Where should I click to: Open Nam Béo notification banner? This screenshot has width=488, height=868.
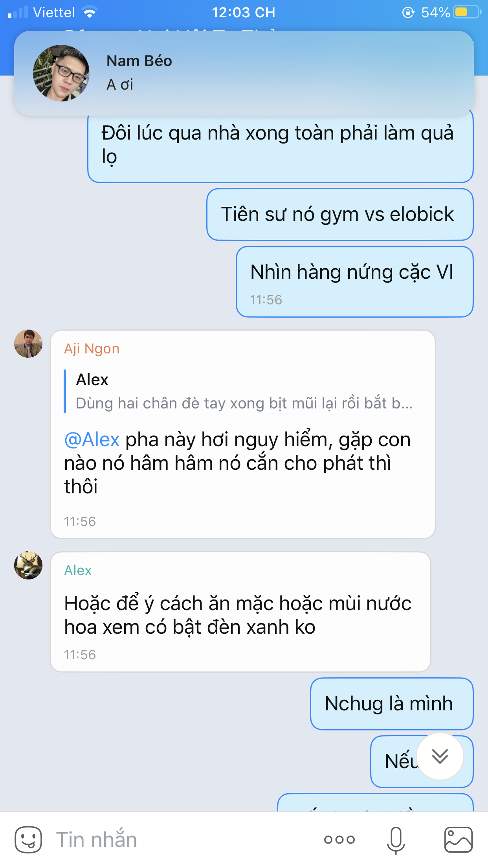point(244,73)
